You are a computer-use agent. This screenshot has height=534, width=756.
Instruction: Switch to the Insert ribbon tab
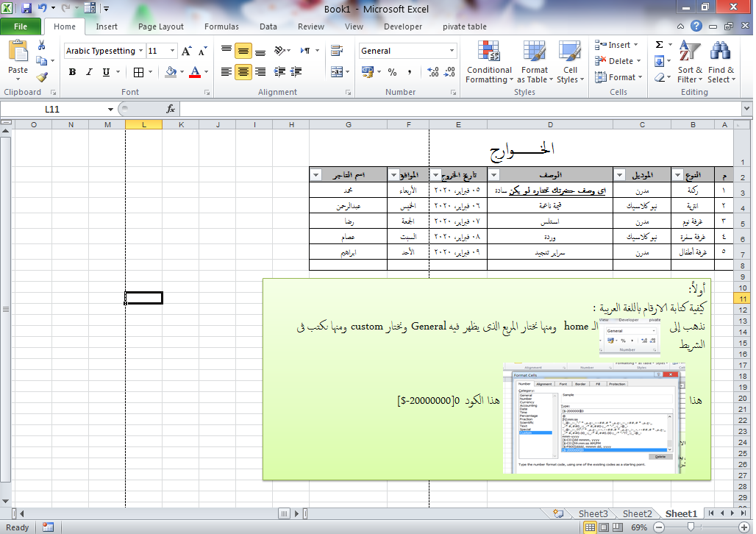tap(107, 26)
